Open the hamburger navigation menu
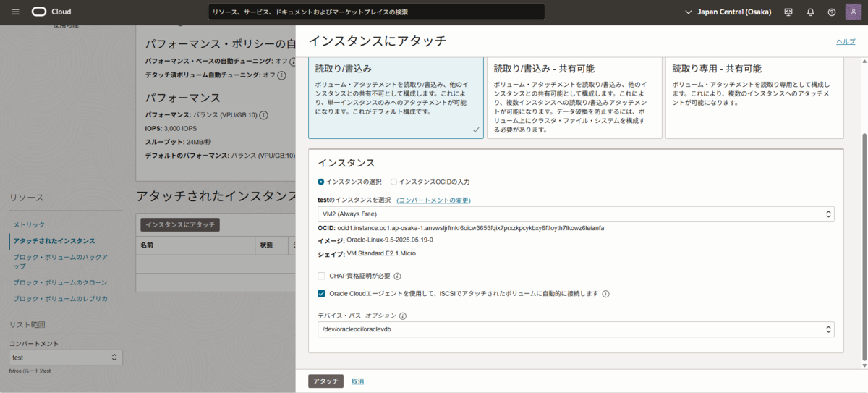The image size is (868, 393). 15,12
